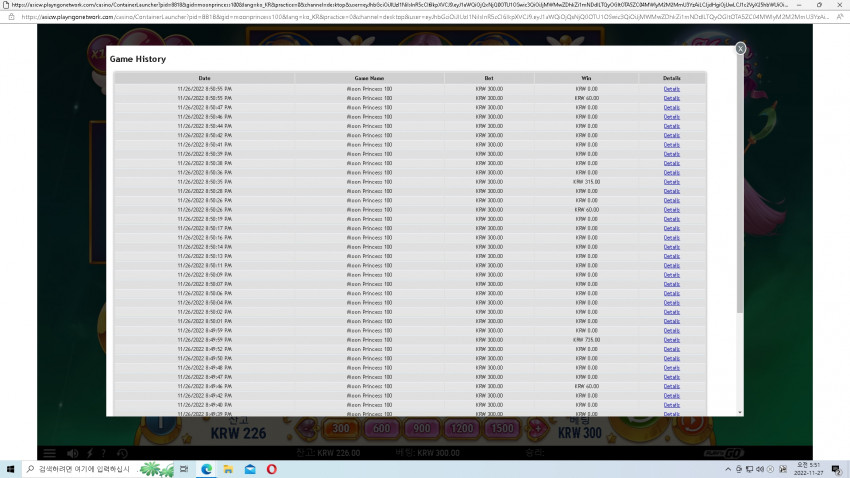Click the Game History scrollbar thumb
Screen dimensions: 850x478
[x=740, y=184]
